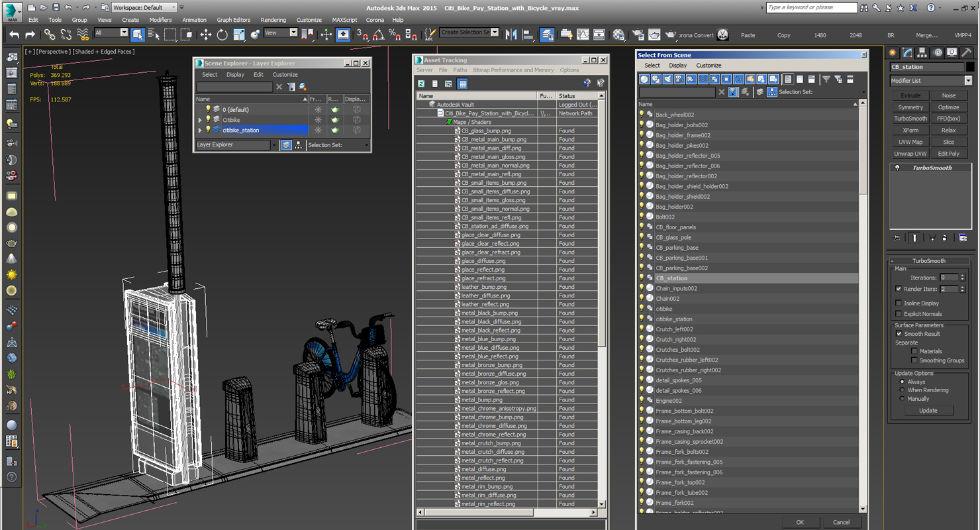Toggle Render Iters checkbox in TurboSmooth
The height and width of the screenshot is (530, 980).
pos(899,289)
